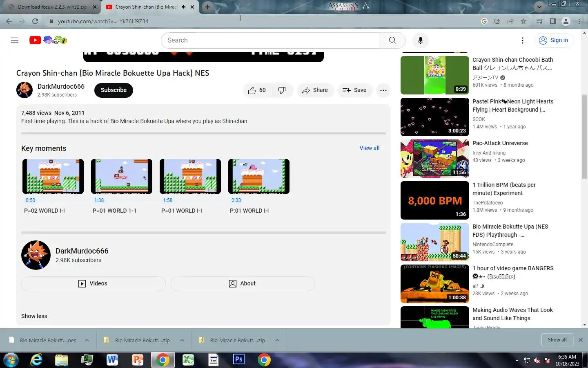Click Sign in button
The height and width of the screenshot is (368, 588).
pos(554,40)
